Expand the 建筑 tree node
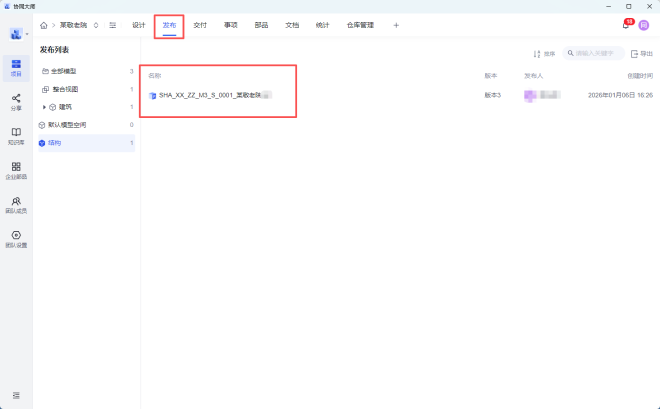Viewport: 660px width, 409px height. tap(44, 107)
